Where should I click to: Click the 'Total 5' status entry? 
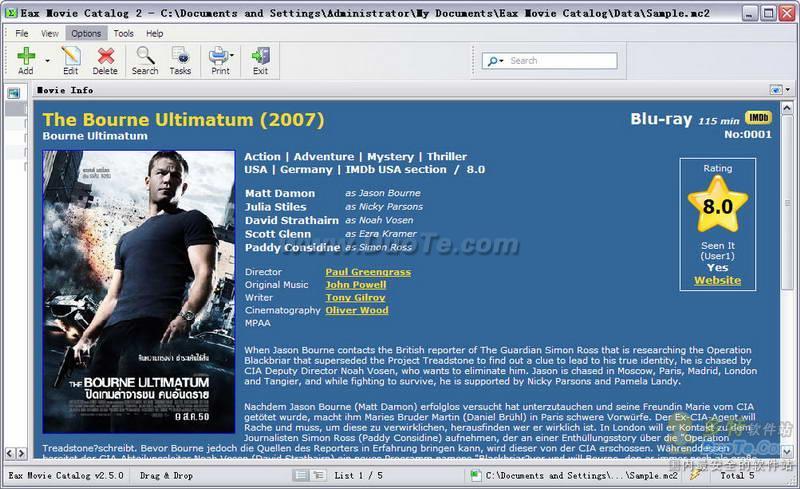[737, 475]
